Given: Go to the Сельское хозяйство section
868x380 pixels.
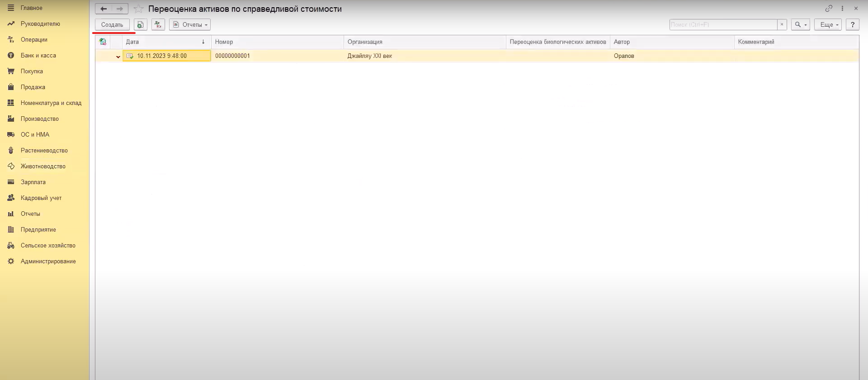Looking at the screenshot, I should tap(48, 245).
